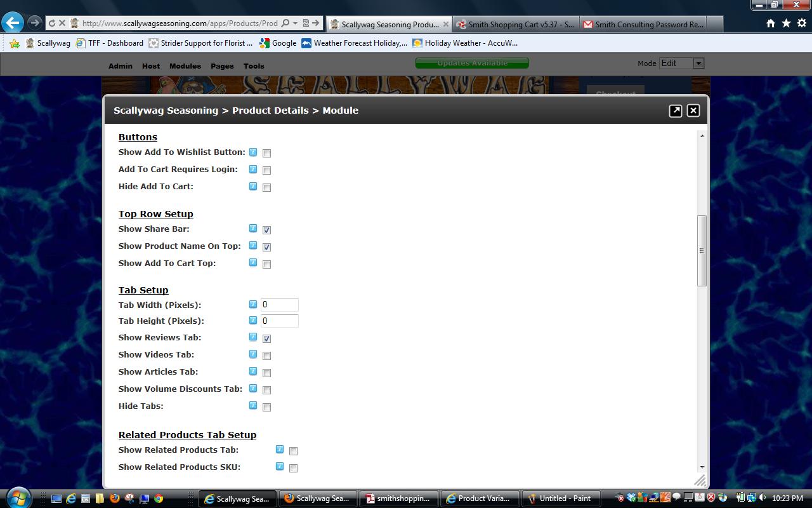Expand the address bar search dropdown arrow
This screenshot has width=812, height=508.
pos(295,23)
